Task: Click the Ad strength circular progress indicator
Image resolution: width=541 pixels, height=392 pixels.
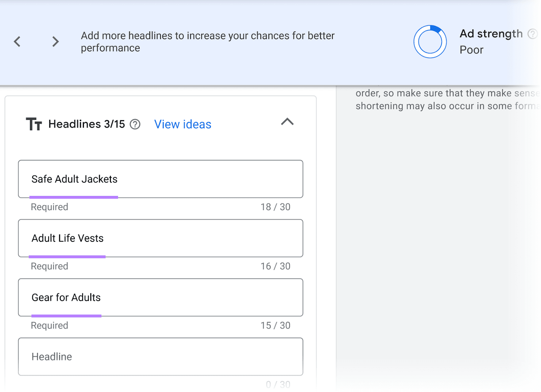Action: point(430,42)
